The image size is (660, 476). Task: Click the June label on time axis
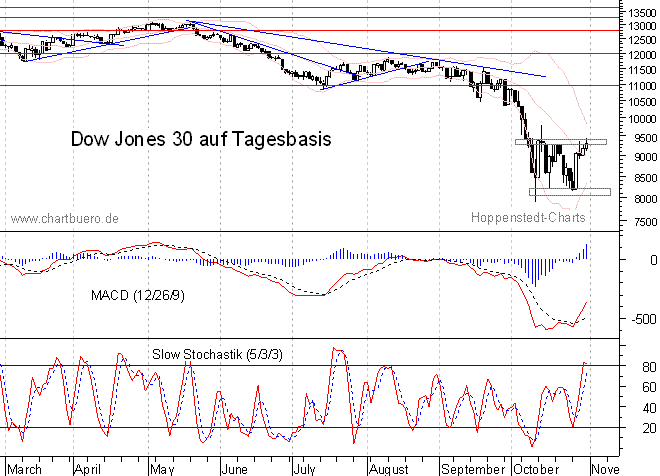tap(233, 467)
